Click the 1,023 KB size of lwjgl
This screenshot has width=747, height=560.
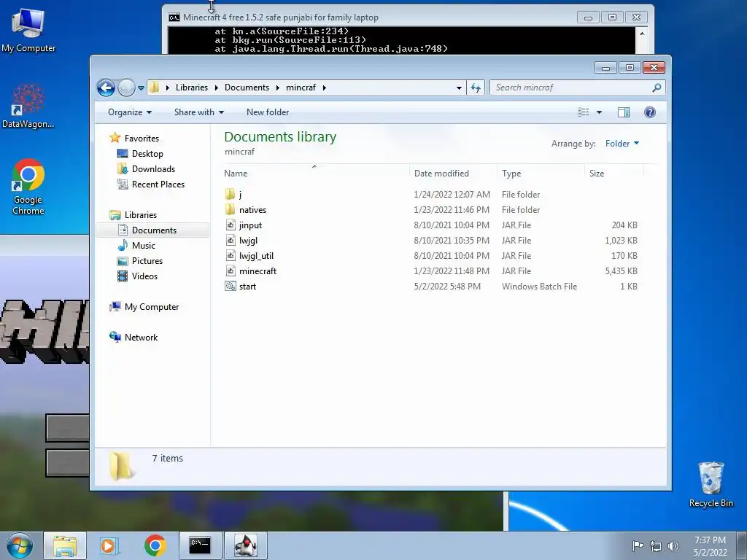pyautogui.click(x=622, y=241)
